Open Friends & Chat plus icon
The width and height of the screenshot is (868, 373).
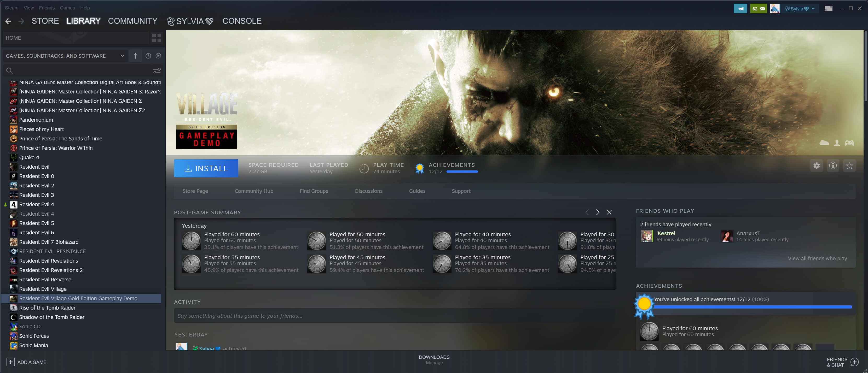pyautogui.click(x=854, y=362)
